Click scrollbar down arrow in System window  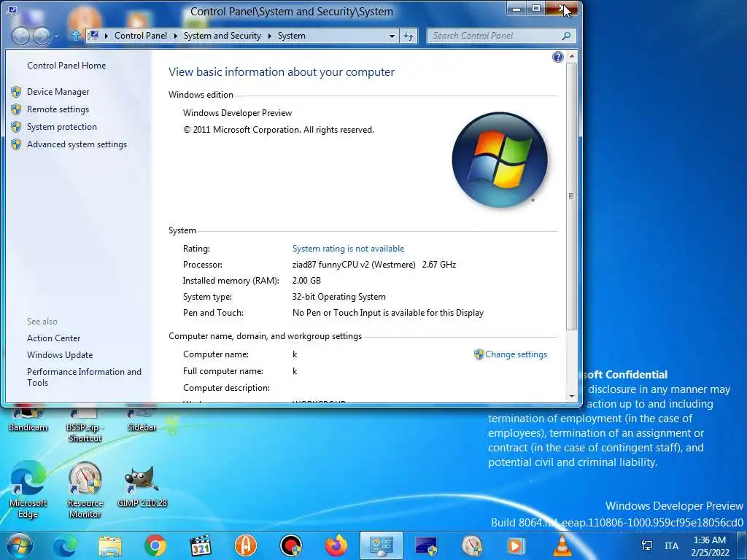click(x=572, y=396)
